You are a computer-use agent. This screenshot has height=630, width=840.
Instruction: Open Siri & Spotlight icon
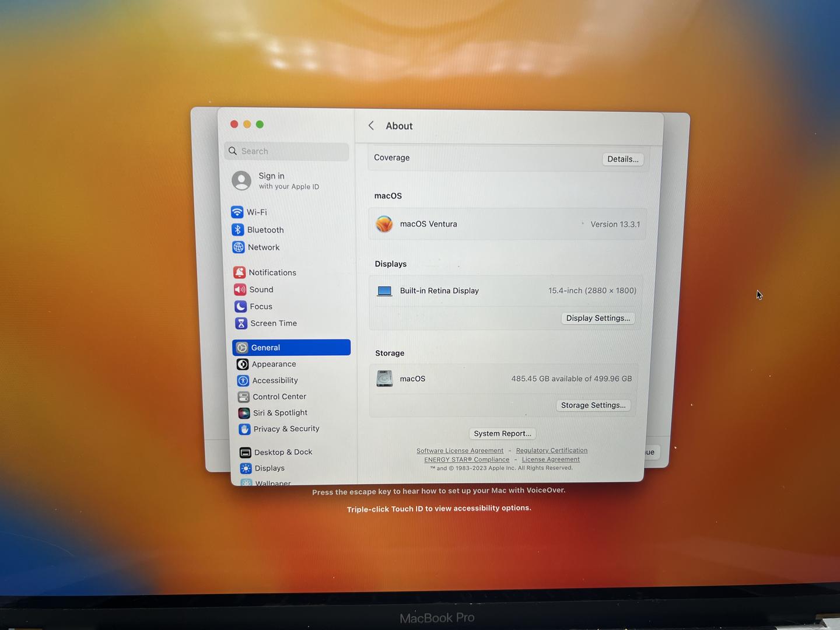coord(244,413)
